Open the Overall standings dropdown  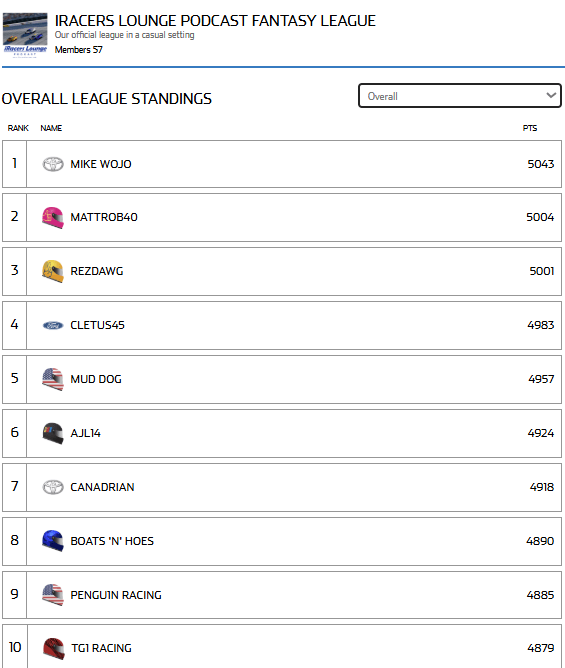[460, 96]
